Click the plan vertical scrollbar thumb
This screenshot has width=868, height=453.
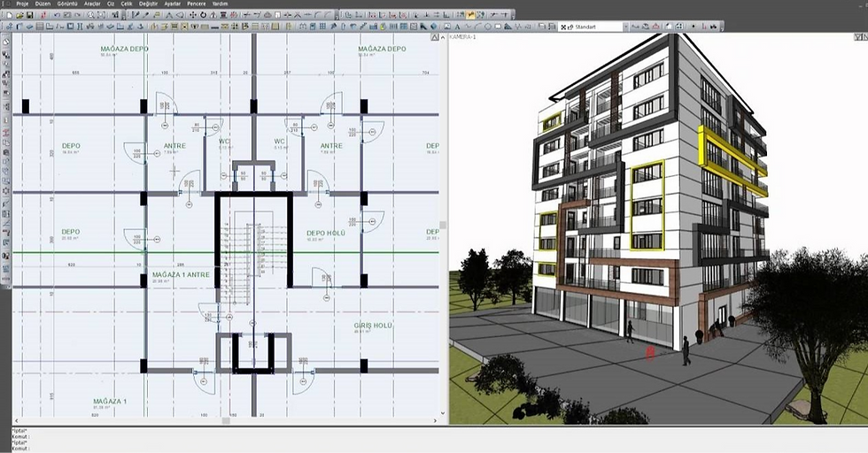pos(443,225)
